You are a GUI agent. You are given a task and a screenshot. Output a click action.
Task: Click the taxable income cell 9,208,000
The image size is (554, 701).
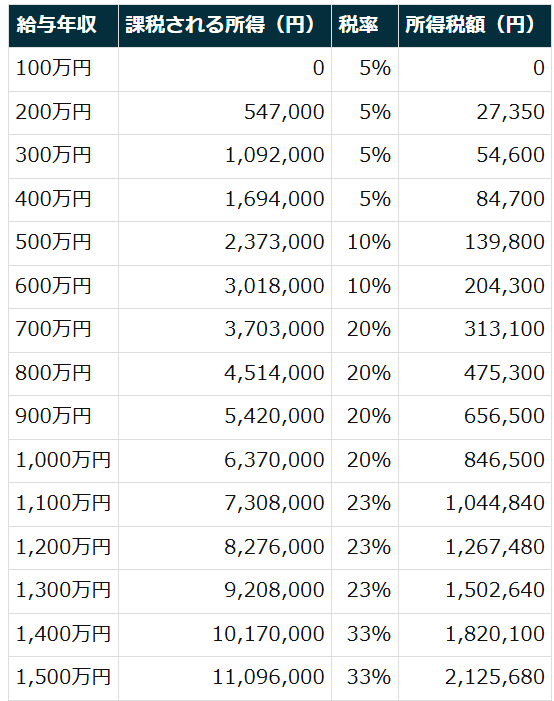click(225, 590)
